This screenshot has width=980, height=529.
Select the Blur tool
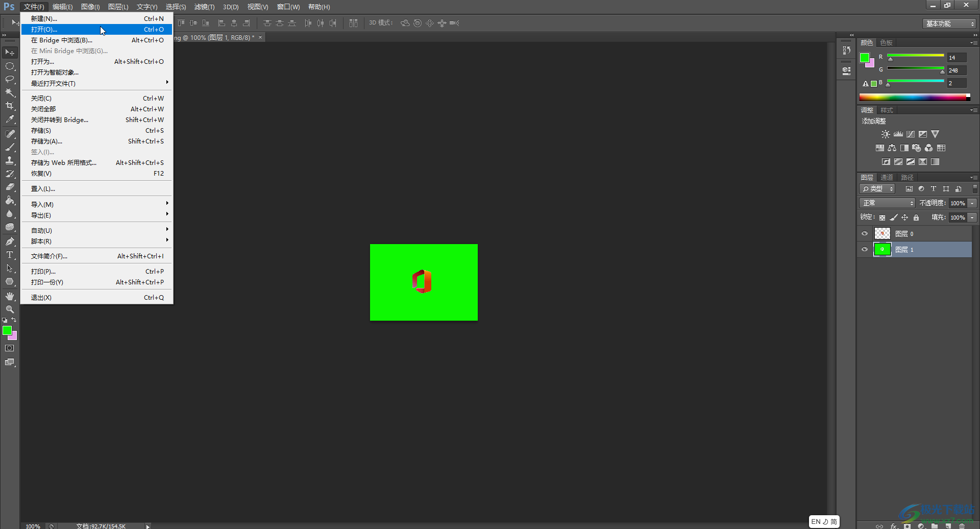pyautogui.click(x=10, y=213)
